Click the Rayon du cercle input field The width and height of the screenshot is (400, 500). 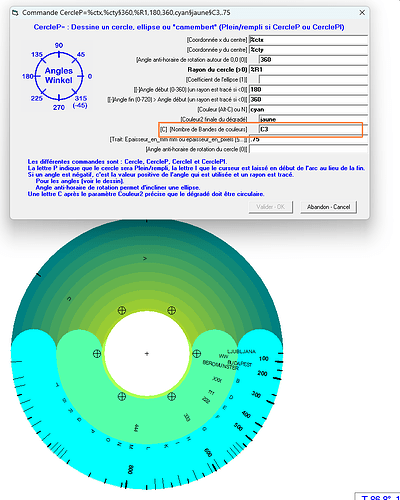click(x=308, y=70)
